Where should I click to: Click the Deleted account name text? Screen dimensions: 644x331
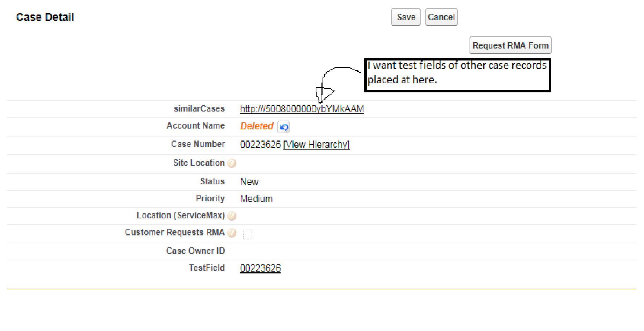257,126
